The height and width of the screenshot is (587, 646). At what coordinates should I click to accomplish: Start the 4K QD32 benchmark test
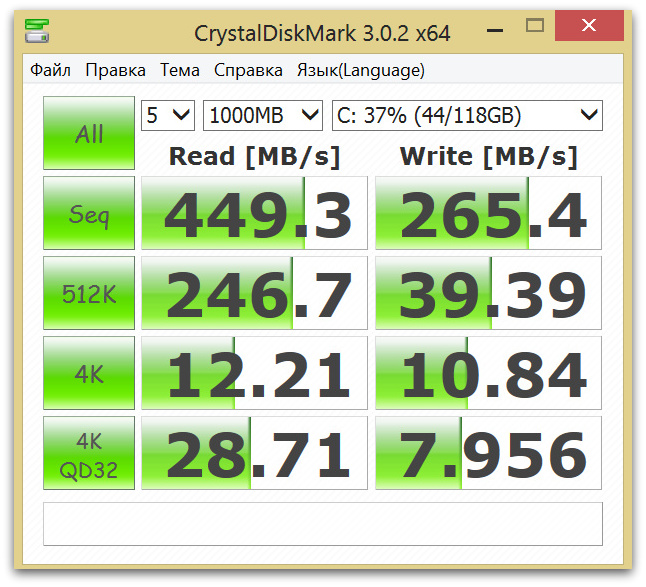pyautogui.click(x=89, y=453)
